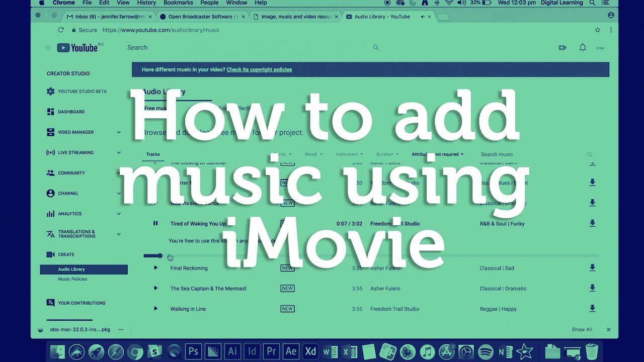Image resolution: width=644 pixels, height=362 pixels.
Task: Expand the Live Streaming section
Action: tap(119, 152)
